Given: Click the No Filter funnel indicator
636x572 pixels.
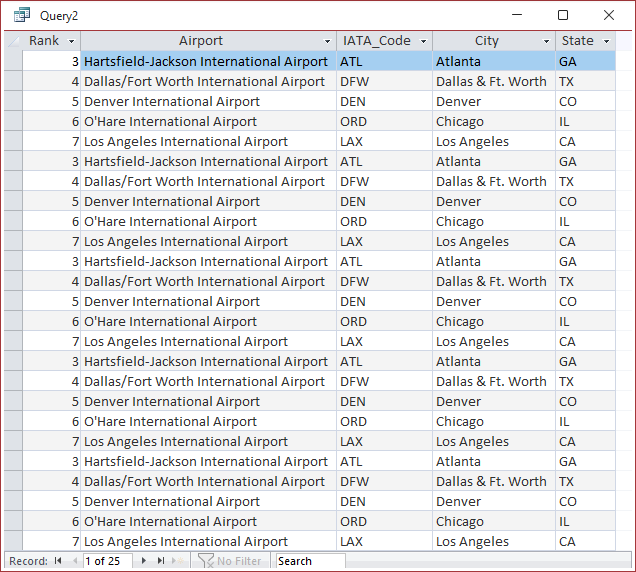Looking at the screenshot, I should point(230,561).
